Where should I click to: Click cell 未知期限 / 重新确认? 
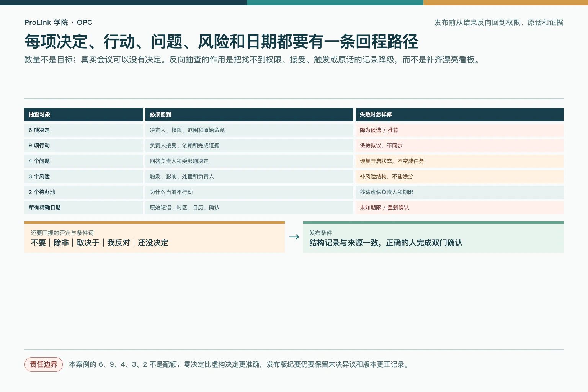click(459, 207)
